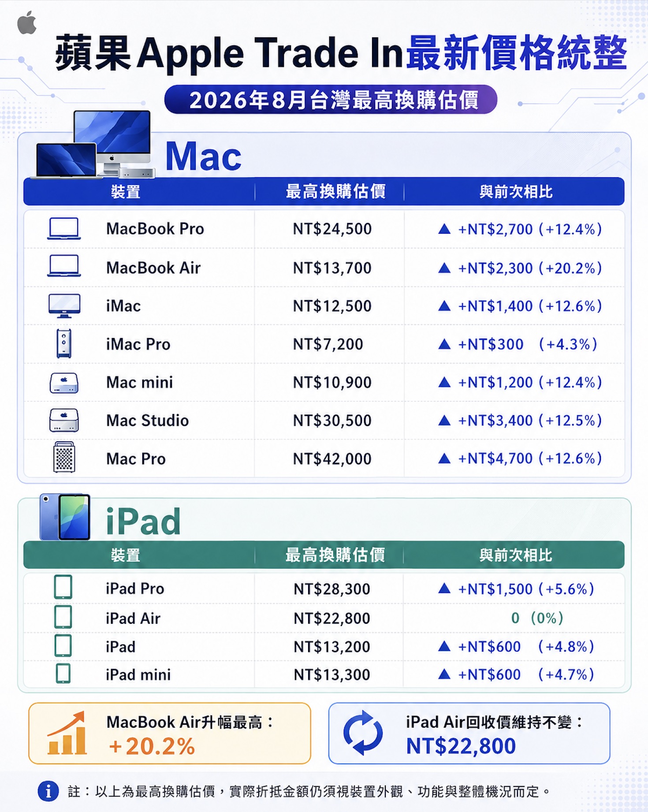Click the tablet icon of the NT$13,200 row
The image size is (648, 812).
63,646
